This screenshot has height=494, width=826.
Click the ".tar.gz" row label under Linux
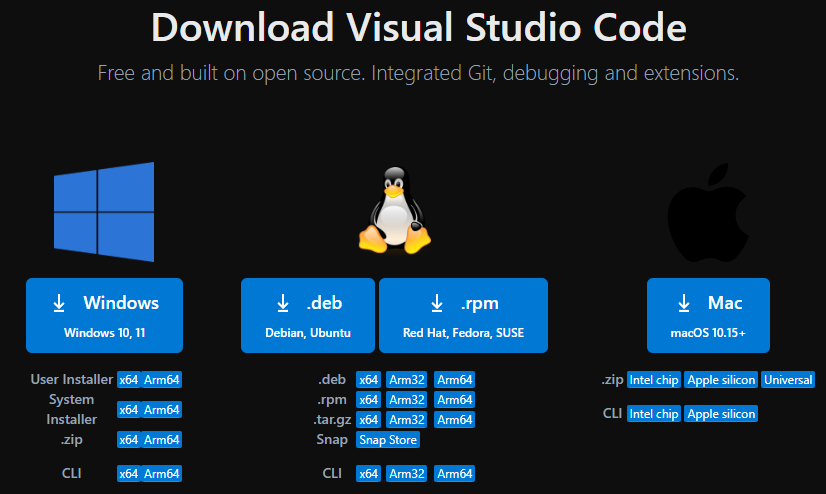332,420
